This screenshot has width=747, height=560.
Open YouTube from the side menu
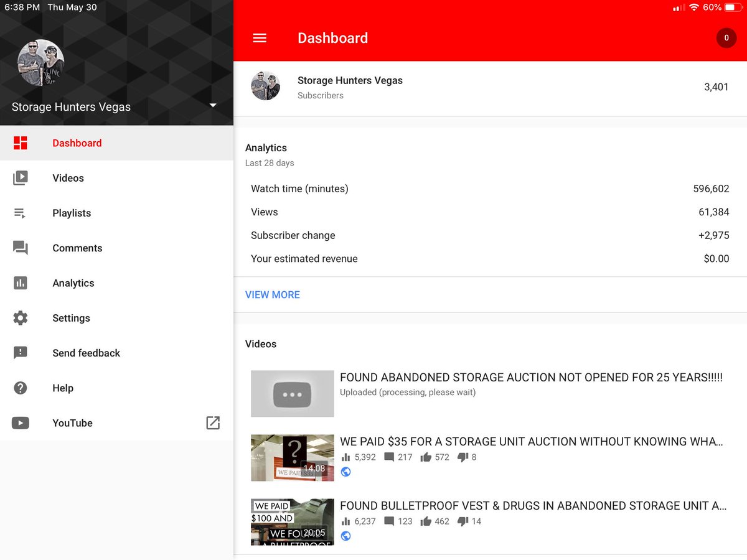click(x=116, y=423)
